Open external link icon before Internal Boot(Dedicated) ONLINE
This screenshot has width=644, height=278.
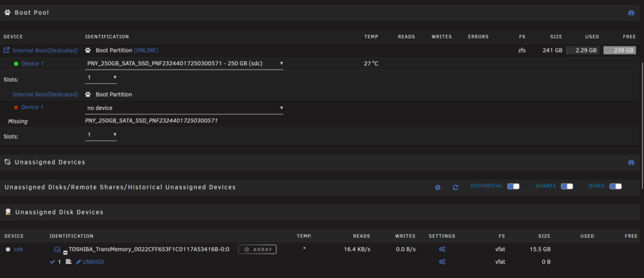point(6,50)
